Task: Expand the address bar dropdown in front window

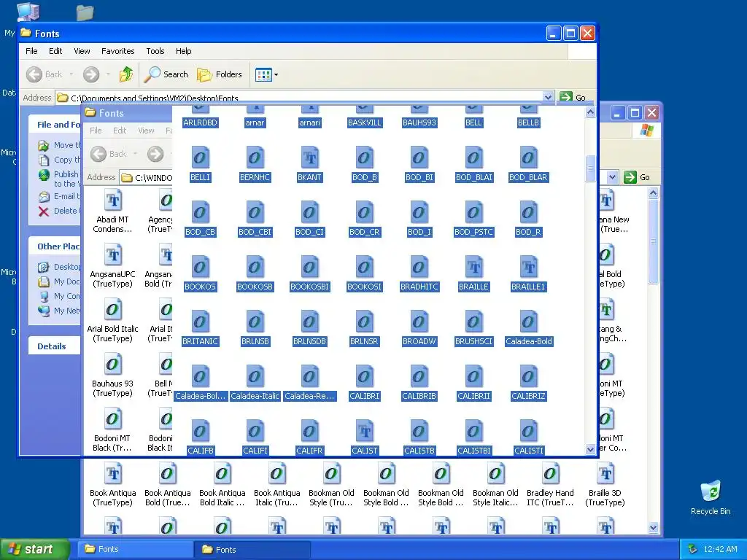Action: pos(548,97)
